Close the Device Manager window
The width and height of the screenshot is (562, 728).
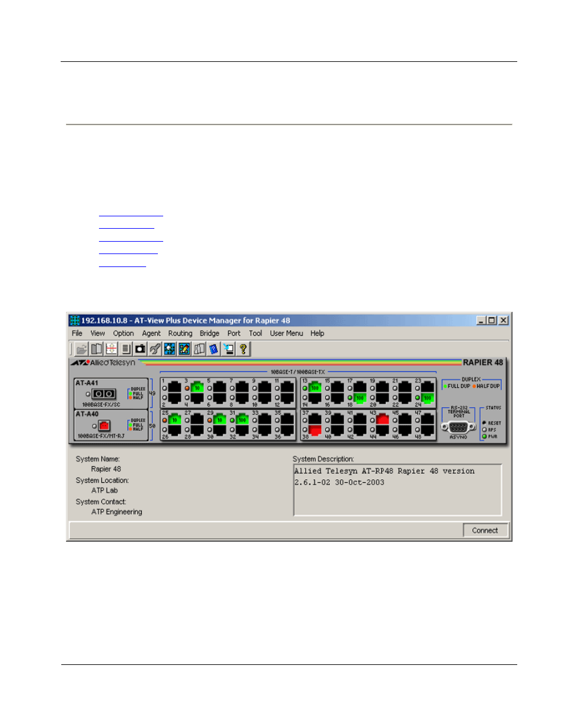click(504, 320)
